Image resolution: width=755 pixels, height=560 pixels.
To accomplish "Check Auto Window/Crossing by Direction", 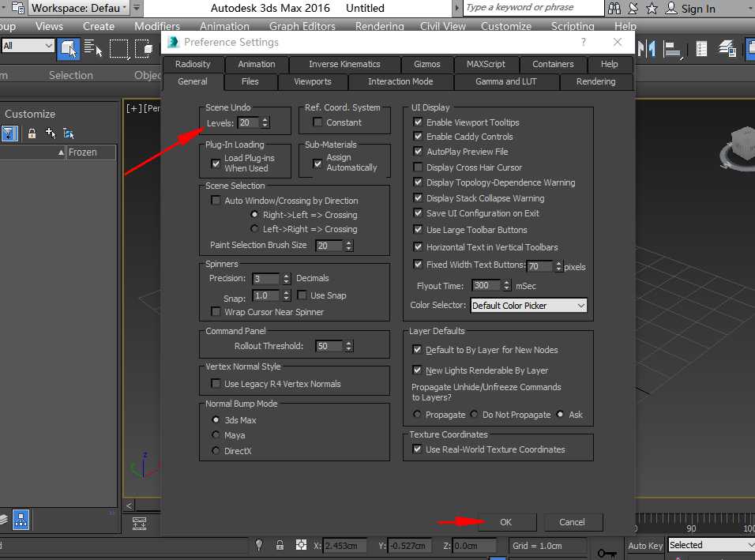I will point(216,201).
